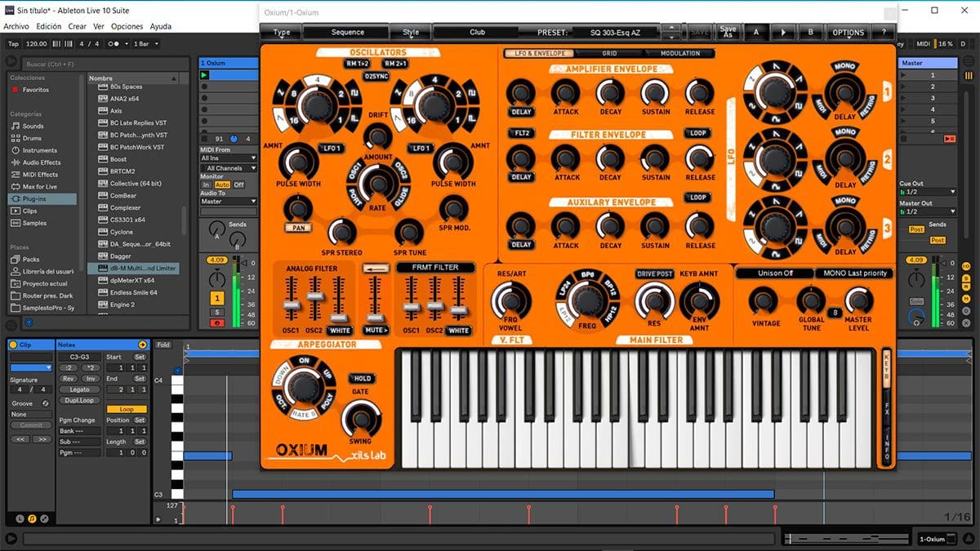Click the Rev button in Notes

(69, 379)
